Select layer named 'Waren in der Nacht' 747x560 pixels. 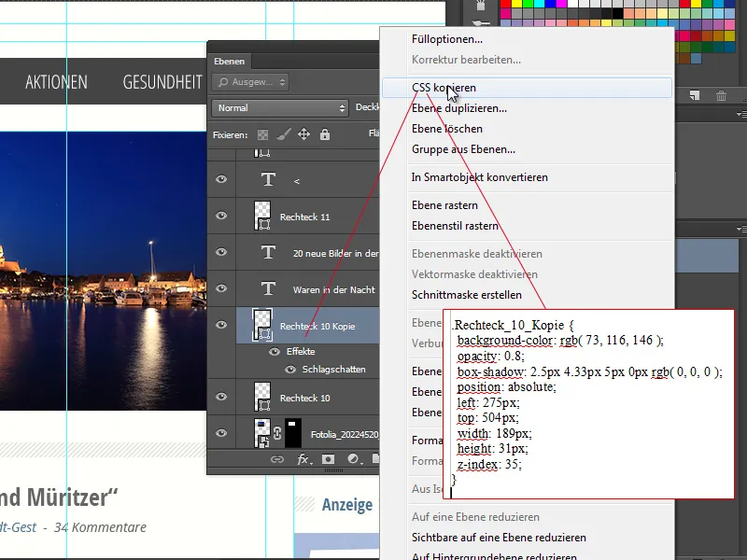click(333, 289)
